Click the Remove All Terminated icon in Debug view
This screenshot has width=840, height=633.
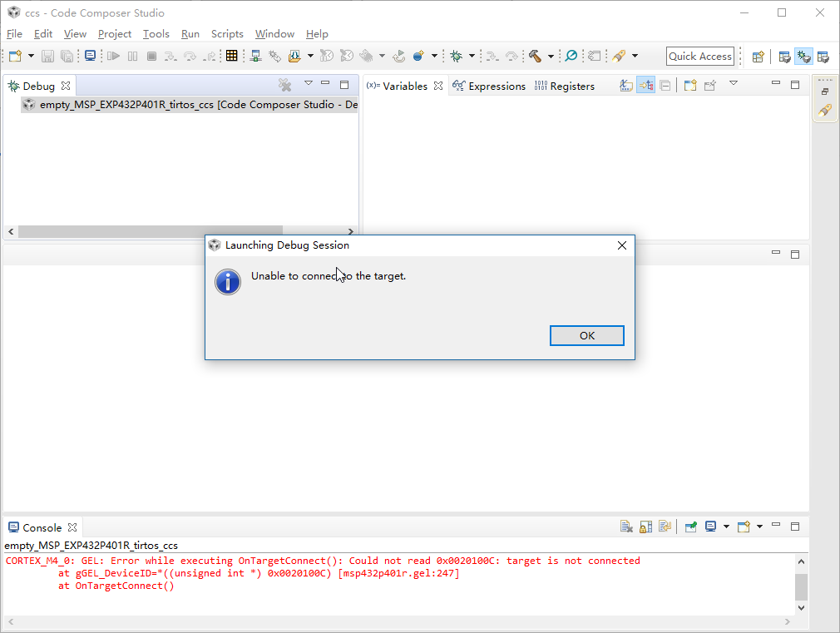click(x=285, y=85)
